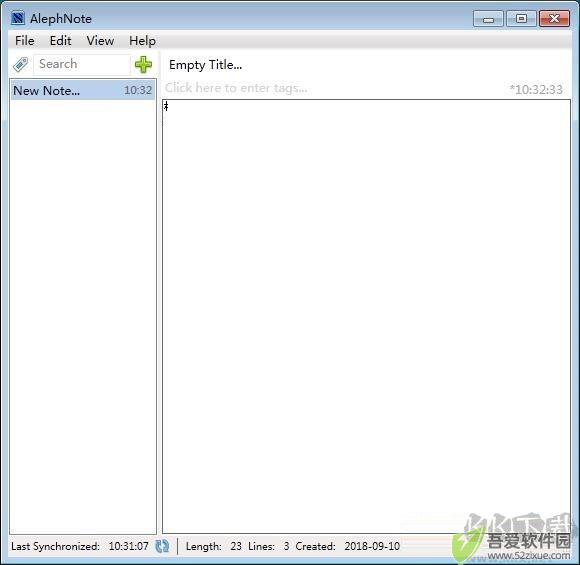Viewport: 580px width, 565px height.
Task: Click inside the note text editor area
Action: tap(366, 316)
